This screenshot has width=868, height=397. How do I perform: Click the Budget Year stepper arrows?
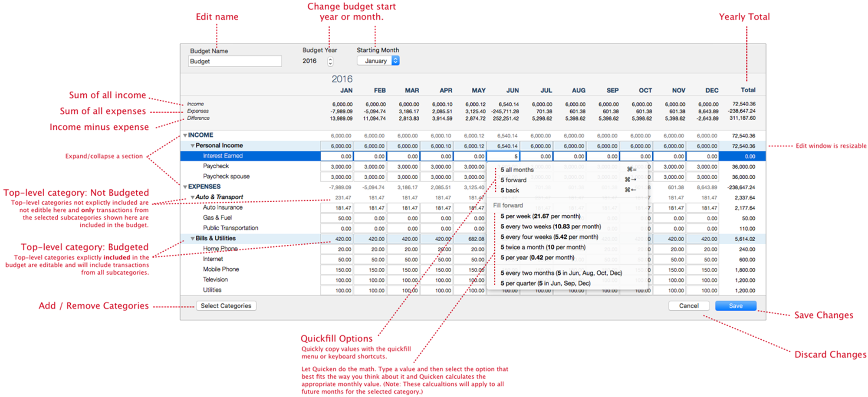coord(330,62)
